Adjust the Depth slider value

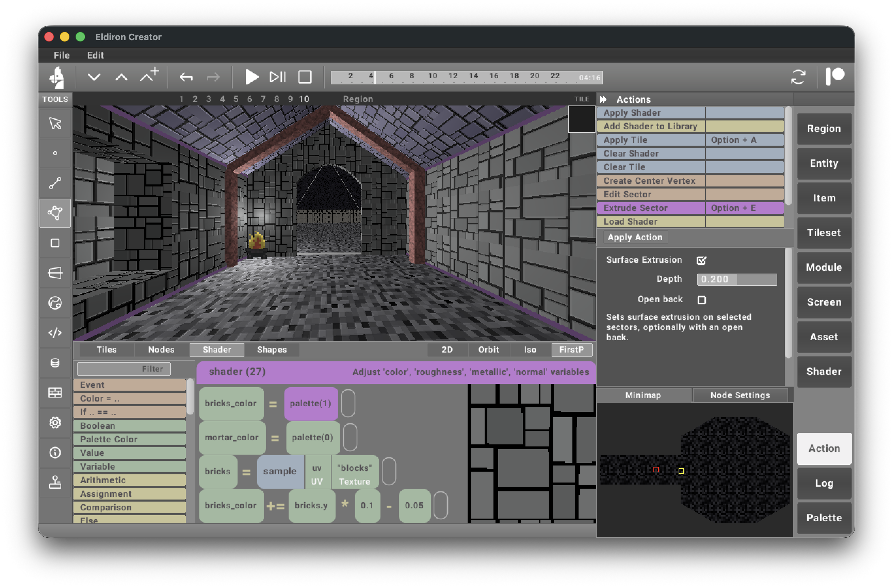(736, 279)
